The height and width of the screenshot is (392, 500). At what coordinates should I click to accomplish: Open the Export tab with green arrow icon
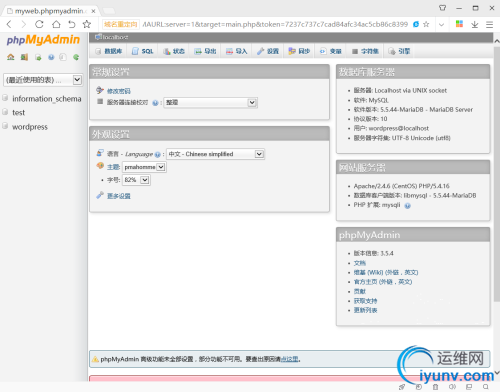[205, 51]
